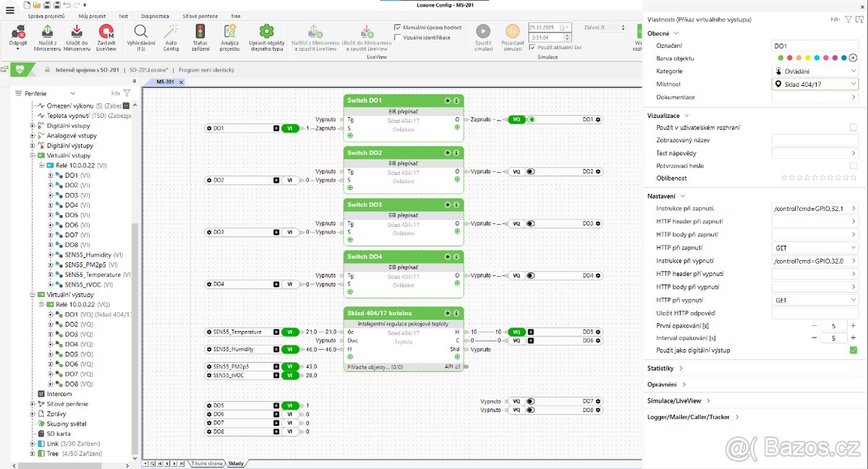The width and height of the screenshot is (868, 469).
Task: Click Uložit do Miniserveru icon
Action: [x=77, y=32]
